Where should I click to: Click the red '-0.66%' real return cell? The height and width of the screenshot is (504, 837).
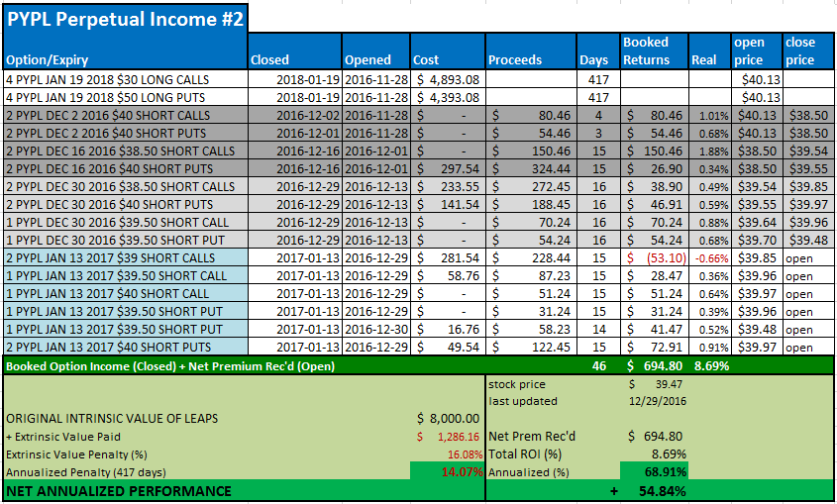[709, 258]
